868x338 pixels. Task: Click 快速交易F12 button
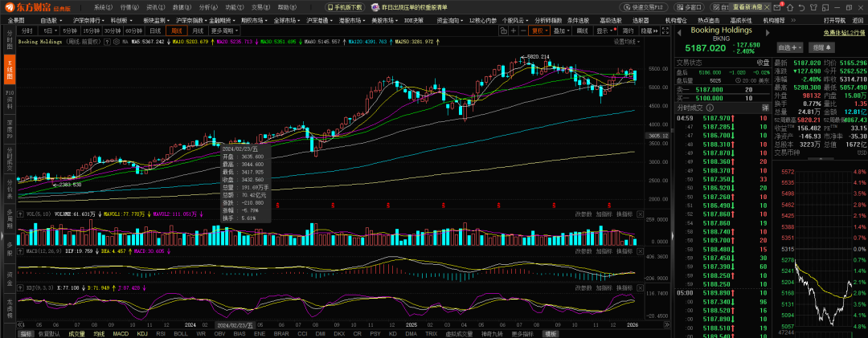(643, 7)
